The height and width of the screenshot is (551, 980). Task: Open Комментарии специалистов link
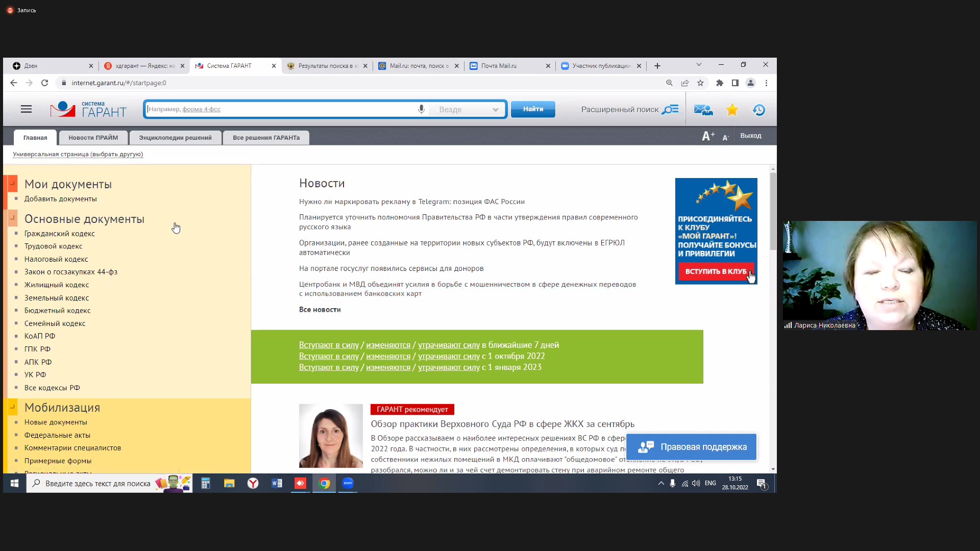[72, 448]
